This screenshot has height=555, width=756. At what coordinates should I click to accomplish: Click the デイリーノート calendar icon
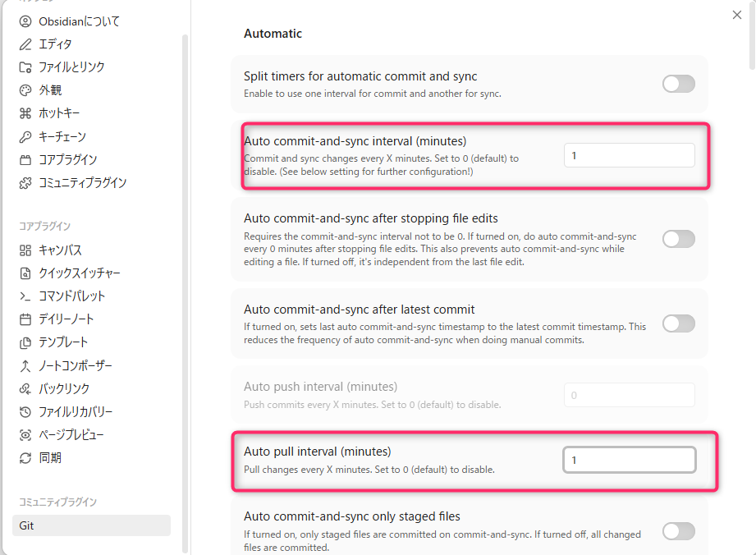pyautogui.click(x=25, y=319)
